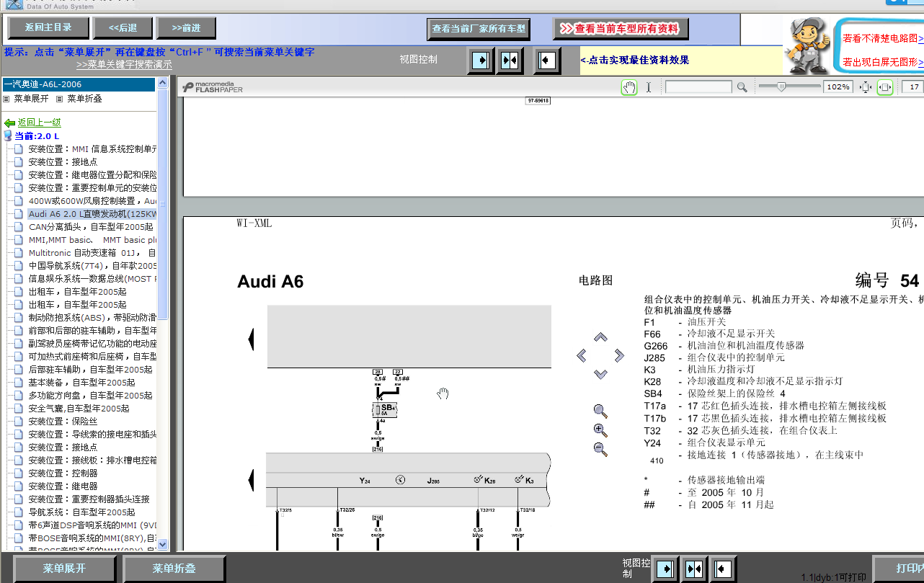This screenshot has height=583, width=924.
Task: Select the hand pan tool in FlashPaper toolbar
Action: [x=629, y=87]
